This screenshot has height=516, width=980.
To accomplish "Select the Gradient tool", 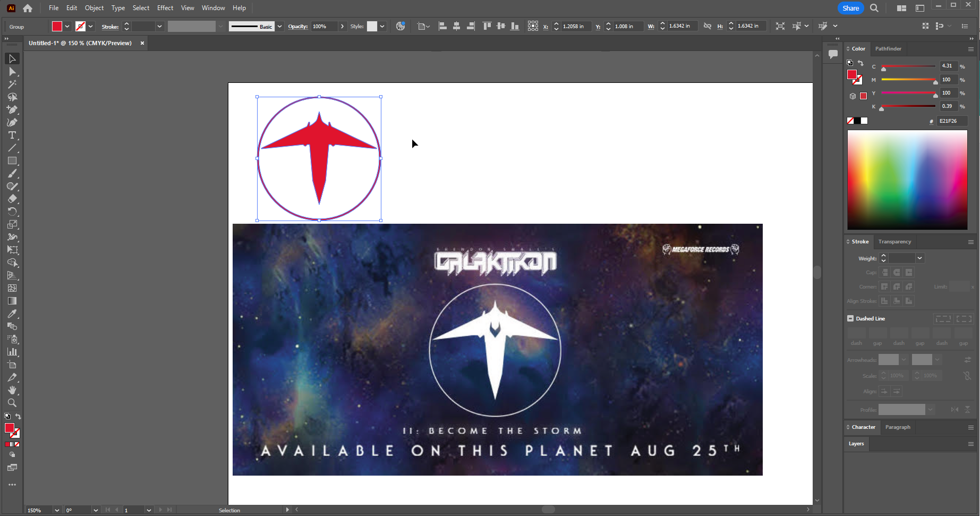I will [x=12, y=301].
